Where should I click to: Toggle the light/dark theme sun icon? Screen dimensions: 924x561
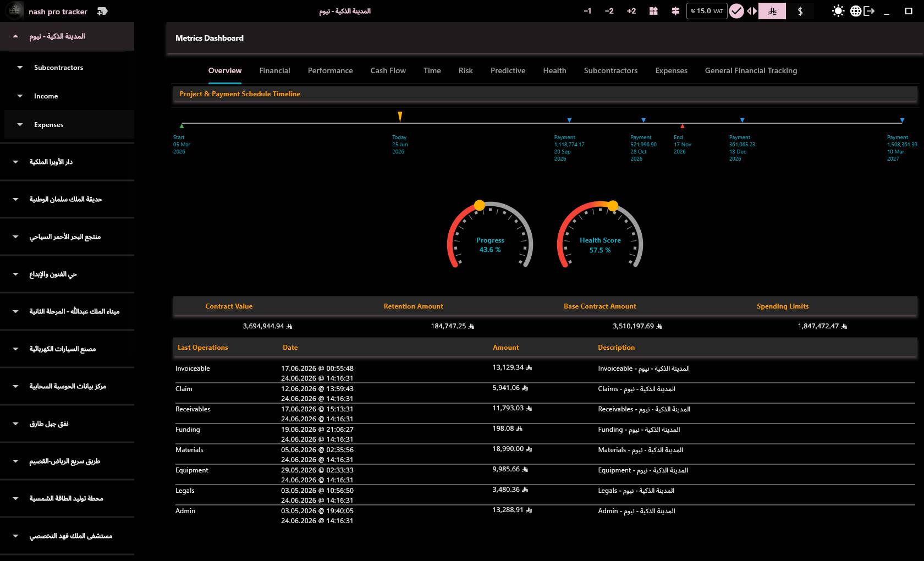(838, 11)
